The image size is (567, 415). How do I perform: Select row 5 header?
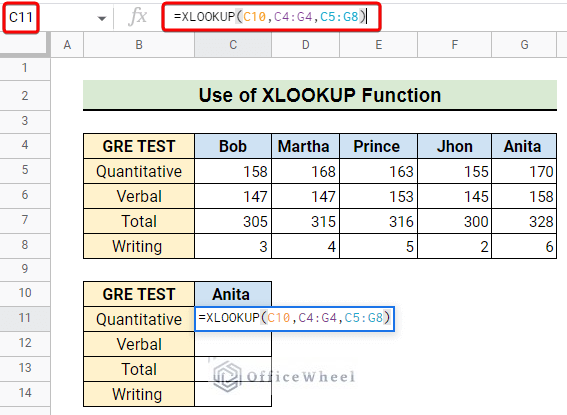(25, 170)
